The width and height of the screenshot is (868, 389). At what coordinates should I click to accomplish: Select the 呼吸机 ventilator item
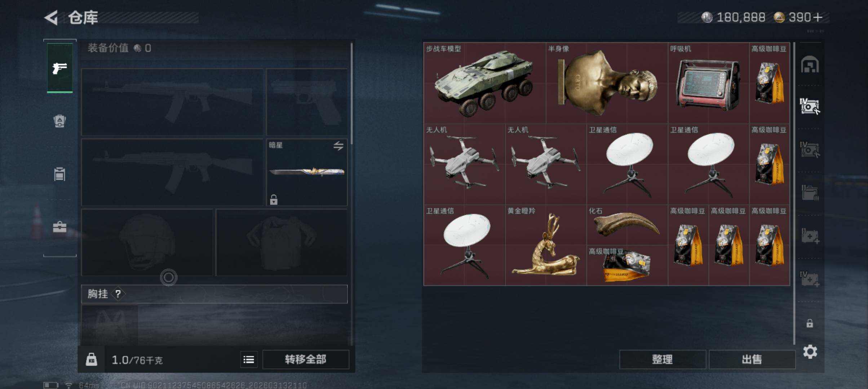[x=709, y=83]
